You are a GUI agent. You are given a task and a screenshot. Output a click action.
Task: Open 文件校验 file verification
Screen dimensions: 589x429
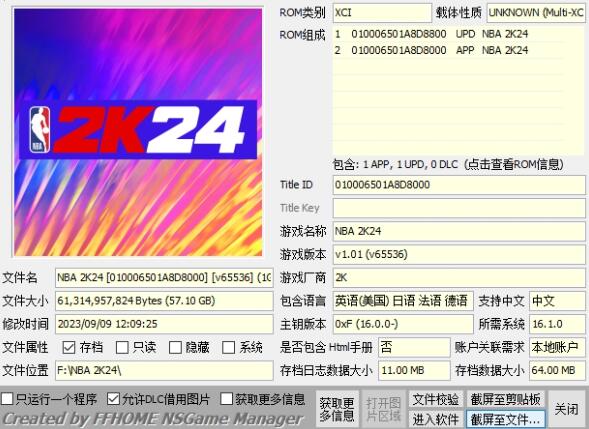[x=435, y=399]
